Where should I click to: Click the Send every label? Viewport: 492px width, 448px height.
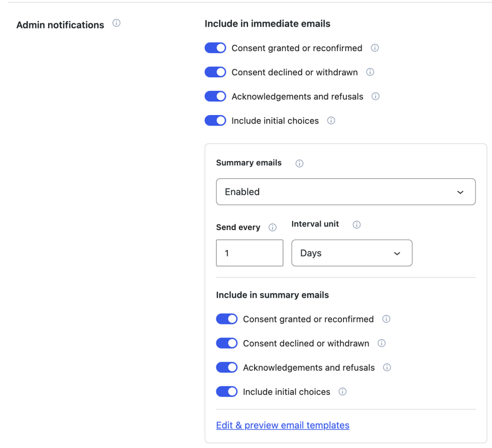(x=238, y=228)
